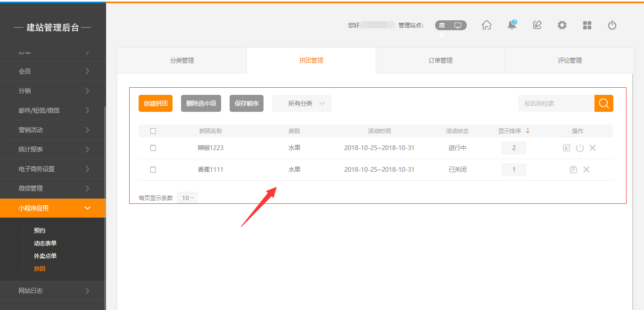Click the power logout icon in header

coord(612,25)
